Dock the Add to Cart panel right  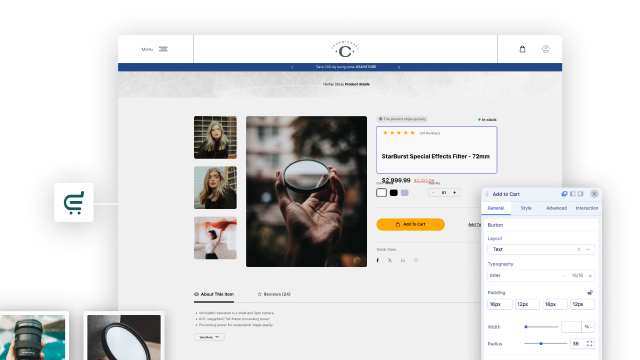click(580, 194)
